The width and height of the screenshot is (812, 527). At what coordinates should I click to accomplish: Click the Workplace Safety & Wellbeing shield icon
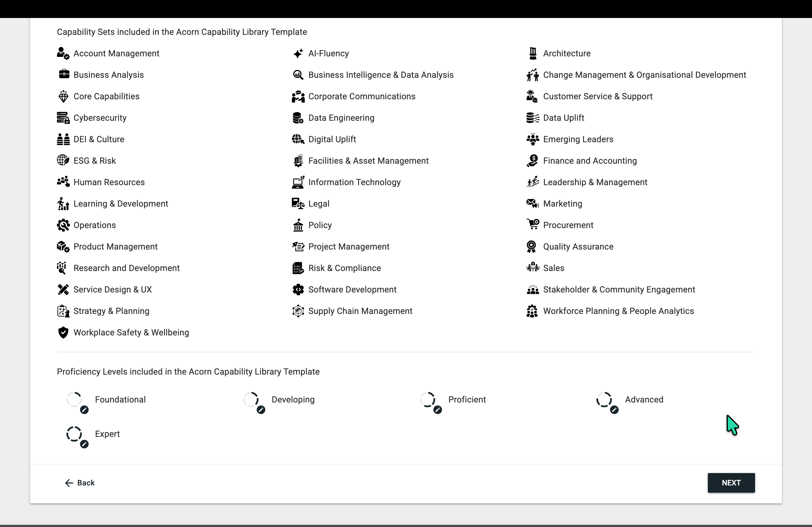click(x=63, y=332)
